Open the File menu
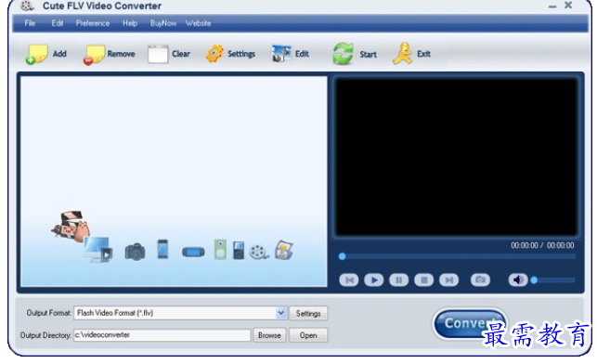The width and height of the screenshot is (597, 364). (30, 23)
